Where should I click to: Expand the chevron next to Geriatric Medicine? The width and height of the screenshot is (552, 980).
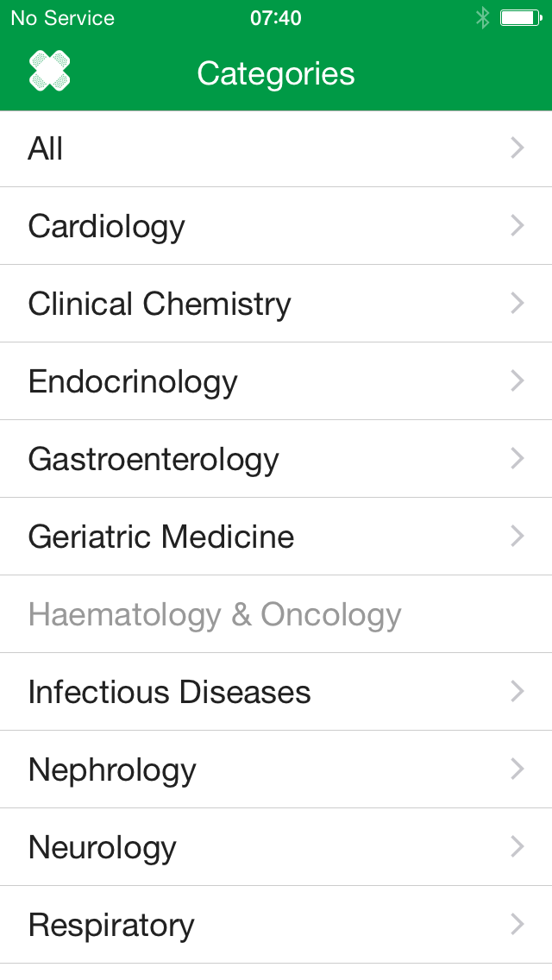coord(517,537)
